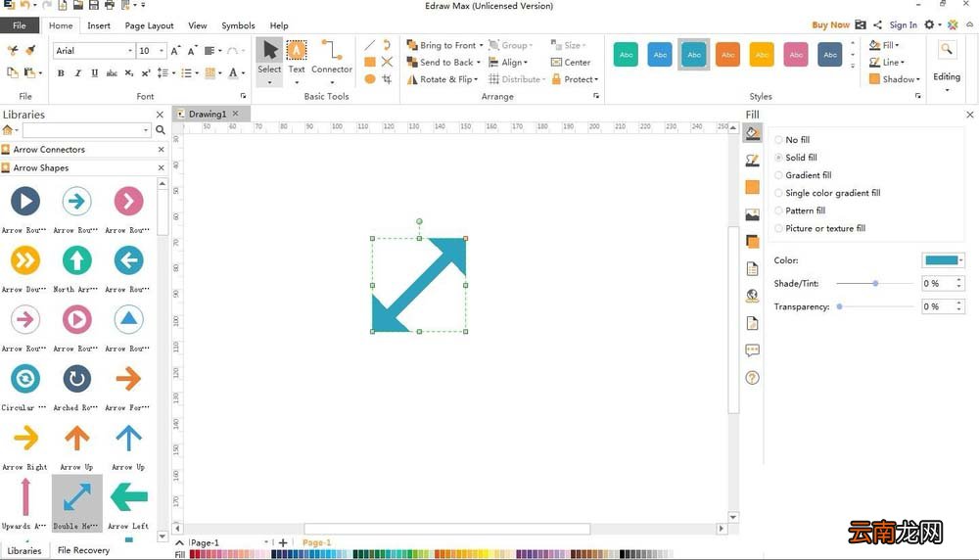
Task: Apply the green Abc style swatch
Action: click(626, 55)
